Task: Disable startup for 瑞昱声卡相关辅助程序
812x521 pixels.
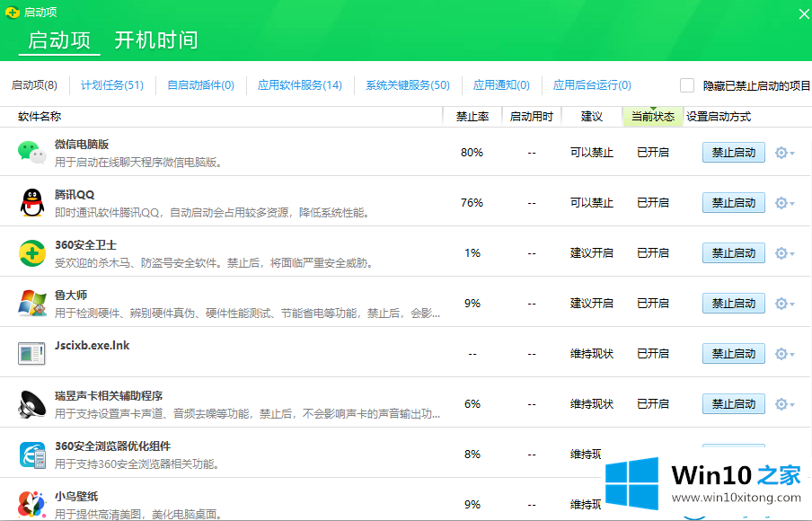Action: click(733, 404)
